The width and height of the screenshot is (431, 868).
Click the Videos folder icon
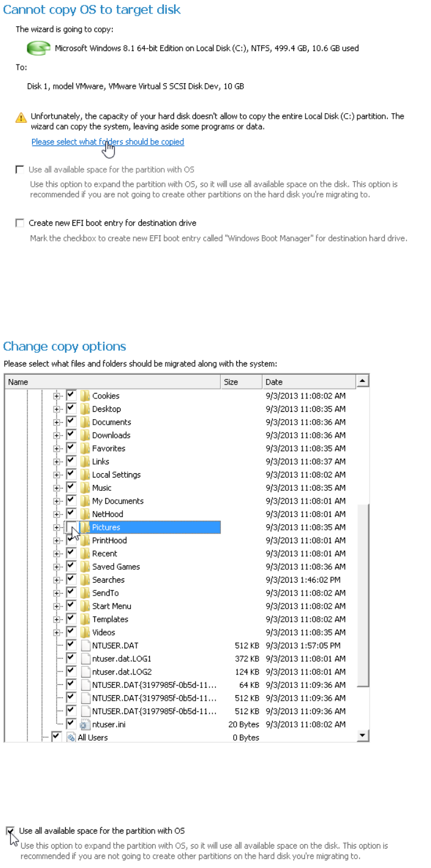(85, 633)
